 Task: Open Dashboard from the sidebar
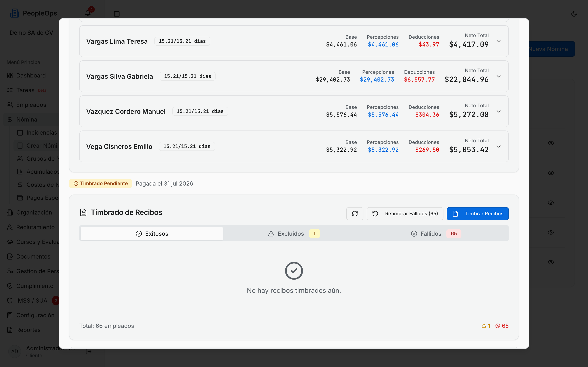tap(31, 75)
